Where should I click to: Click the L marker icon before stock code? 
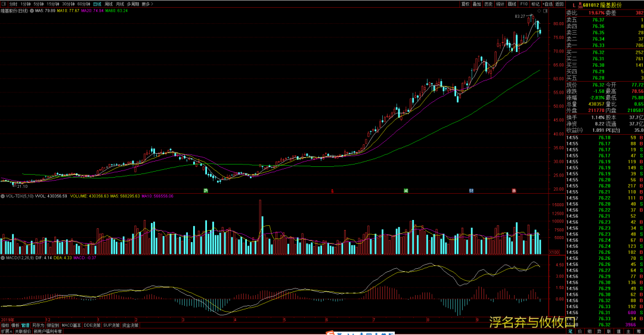click(x=574, y=4)
